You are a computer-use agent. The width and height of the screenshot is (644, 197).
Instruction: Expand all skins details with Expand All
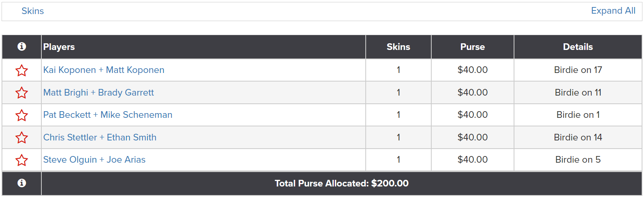click(x=613, y=11)
